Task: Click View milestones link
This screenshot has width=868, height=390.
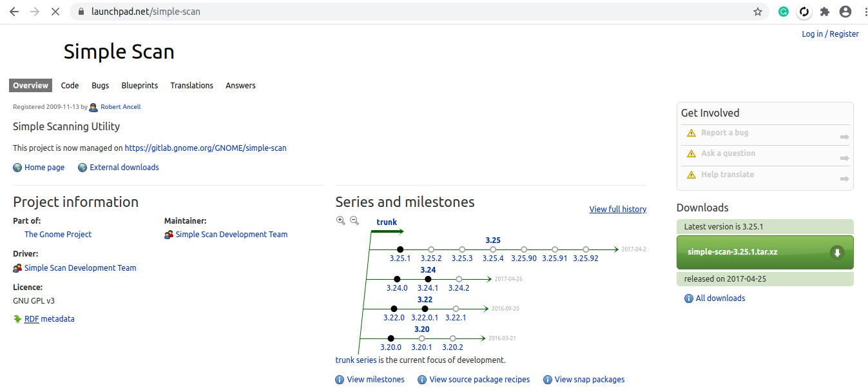Action: coord(376,380)
